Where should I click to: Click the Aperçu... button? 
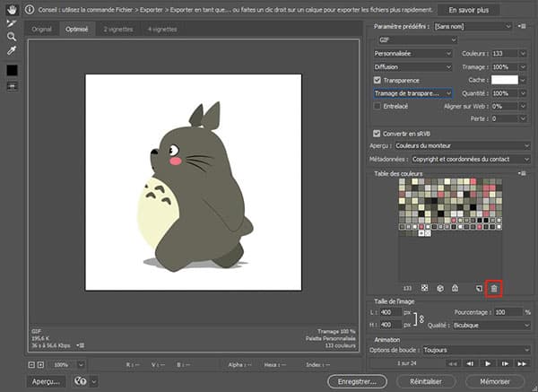tap(46, 381)
